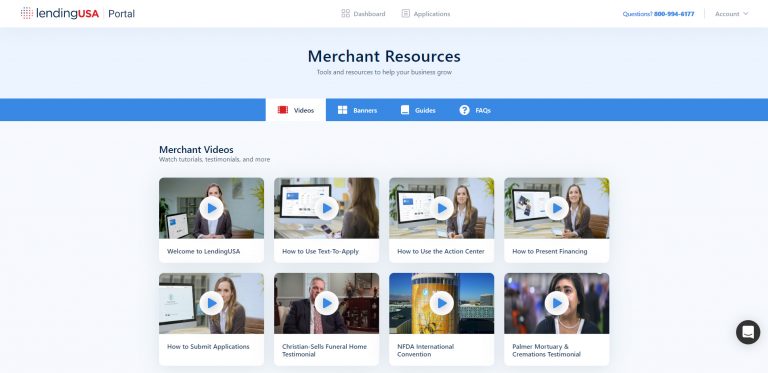Open the NFDA International Convention thumbnail
This screenshot has height=373, width=768.
pos(442,303)
